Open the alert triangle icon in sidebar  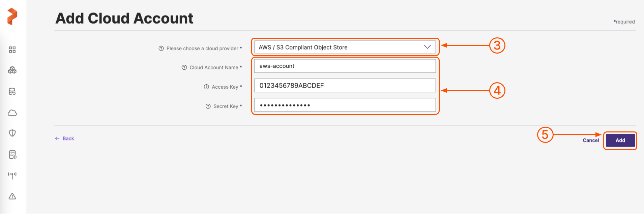[x=12, y=196]
